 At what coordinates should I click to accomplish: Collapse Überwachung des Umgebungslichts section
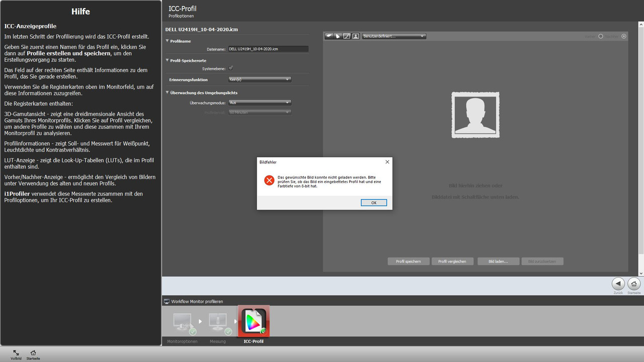point(167,93)
